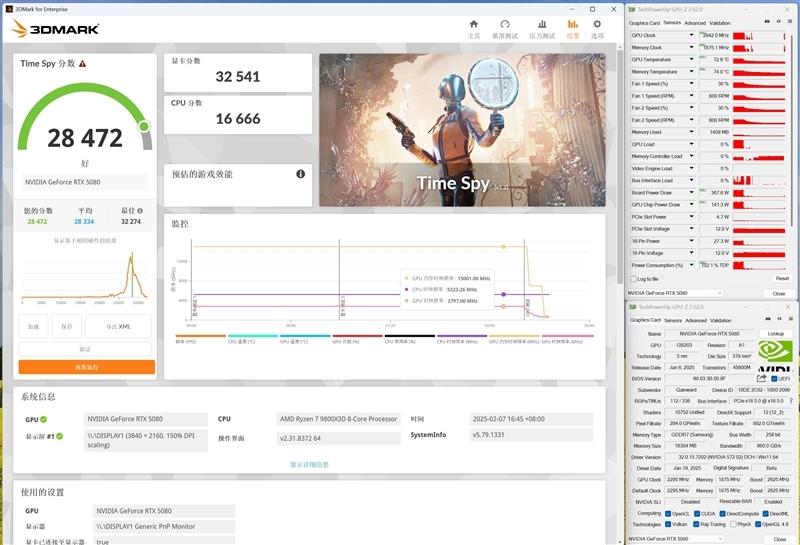Toggle the Vulkan checkbox
The height and width of the screenshot is (545, 800).
[x=668, y=524]
